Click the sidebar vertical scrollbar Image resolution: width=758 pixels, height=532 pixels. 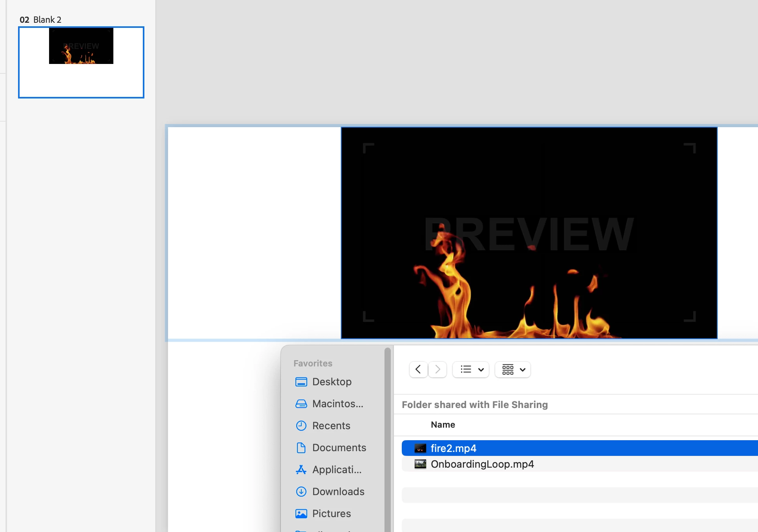tap(388, 432)
